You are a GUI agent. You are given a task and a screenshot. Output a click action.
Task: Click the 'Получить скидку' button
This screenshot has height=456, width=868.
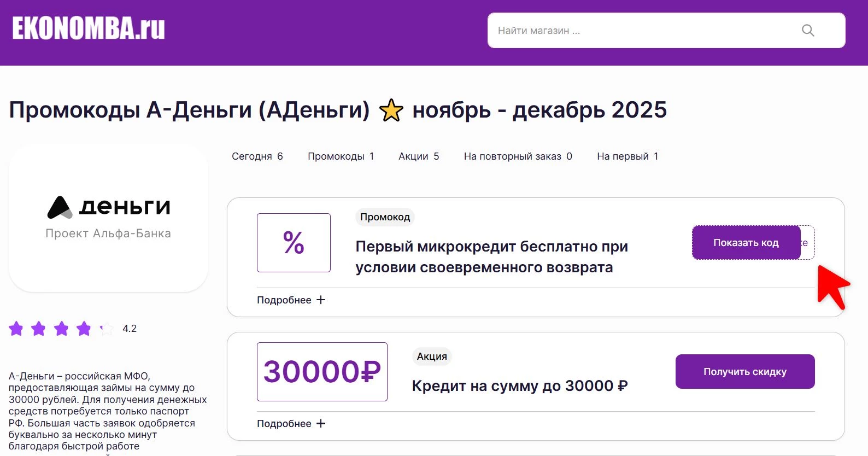point(745,372)
